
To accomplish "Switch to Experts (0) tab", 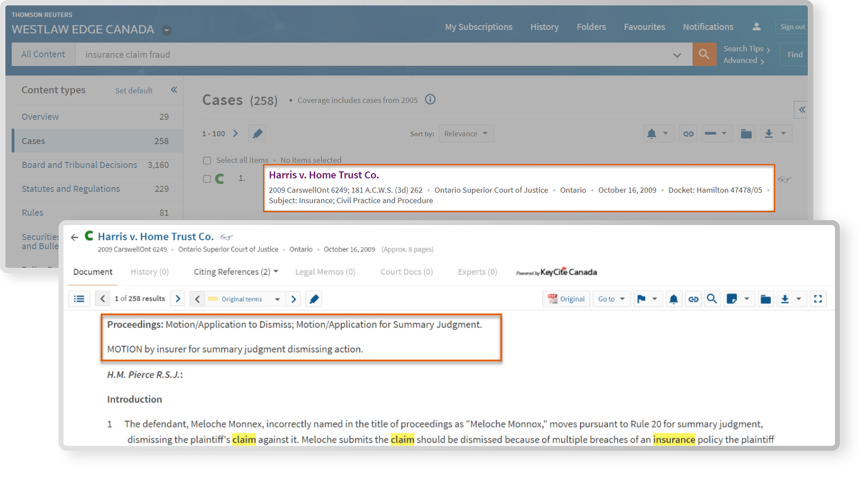I will pos(477,272).
